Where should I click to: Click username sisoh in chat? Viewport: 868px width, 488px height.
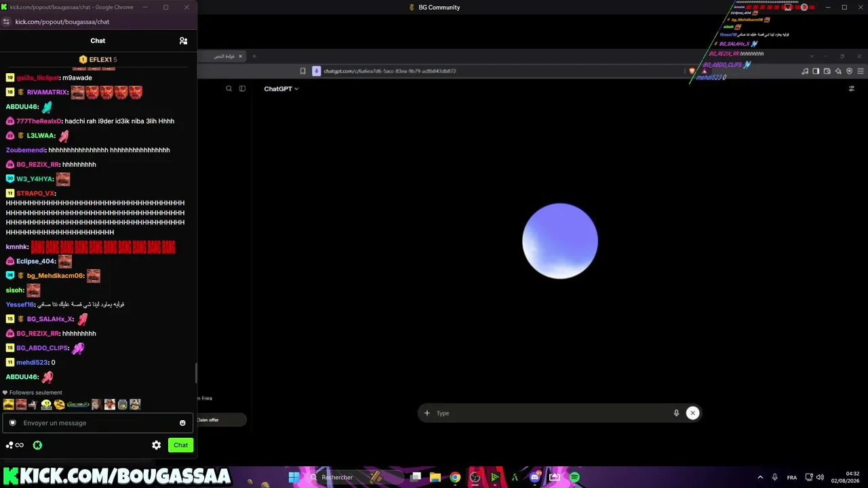(15, 290)
